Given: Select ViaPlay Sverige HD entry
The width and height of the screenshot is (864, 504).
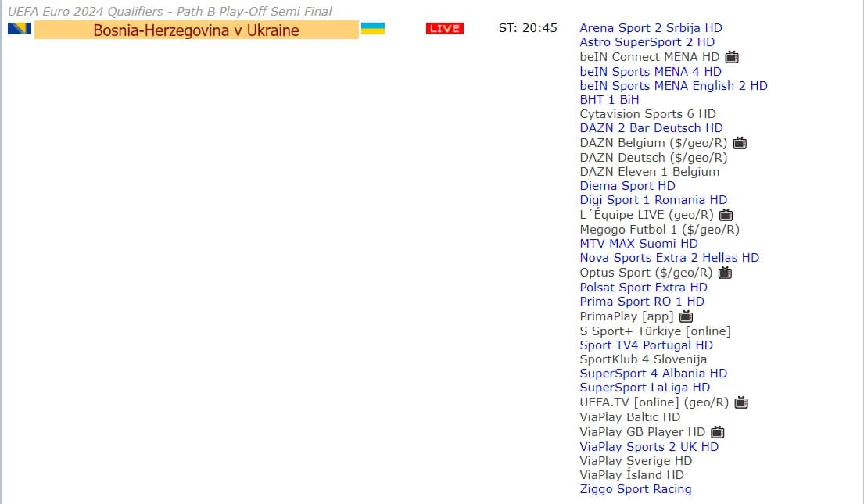Looking at the screenshot, I should (x=636, y=460).
